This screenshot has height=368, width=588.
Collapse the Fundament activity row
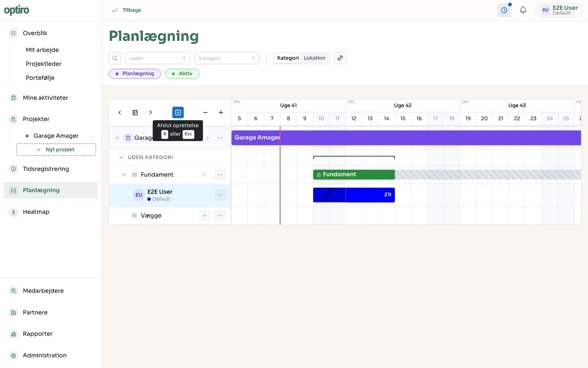124,175
